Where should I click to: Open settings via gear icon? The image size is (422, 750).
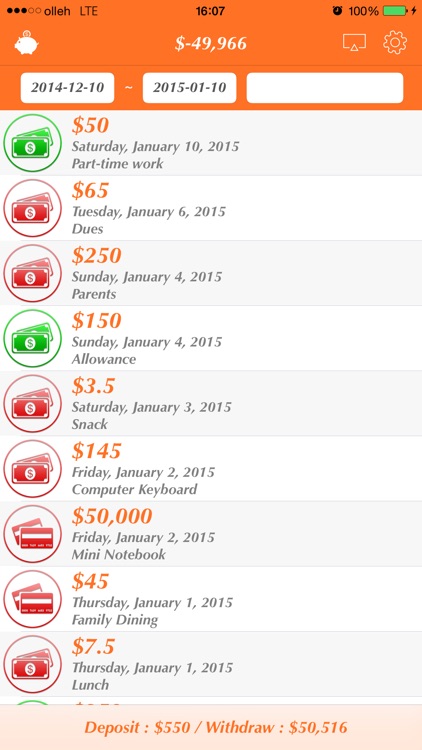(395, 43)
